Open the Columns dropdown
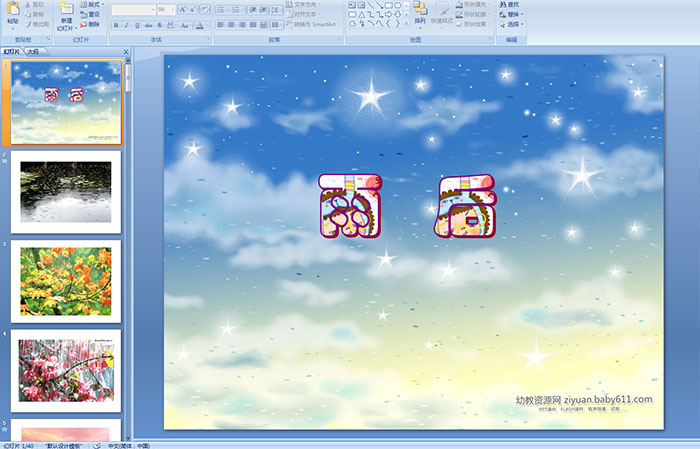 click(276, 25)
